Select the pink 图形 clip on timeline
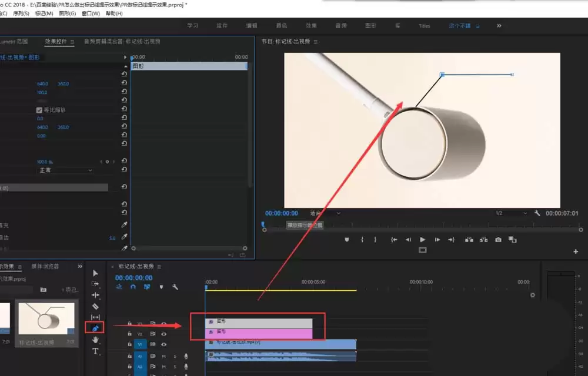Image resolution: width=588 pixels, height=376 pixels. (x=259, y=333)
